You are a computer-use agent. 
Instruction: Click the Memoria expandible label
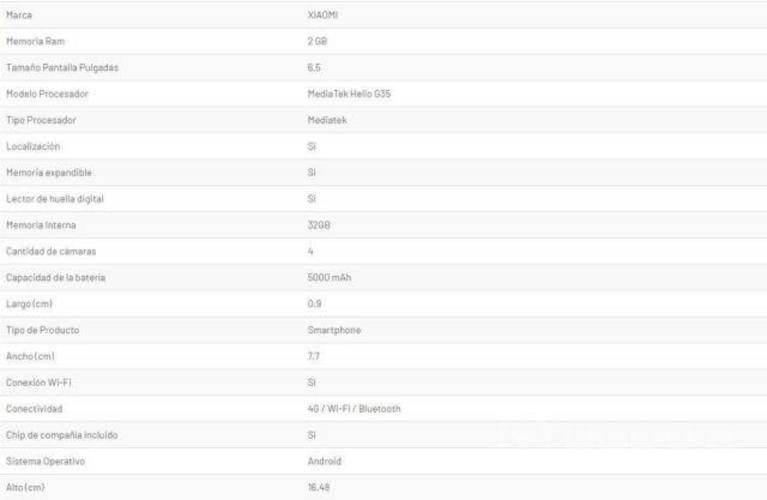(46, 173)
